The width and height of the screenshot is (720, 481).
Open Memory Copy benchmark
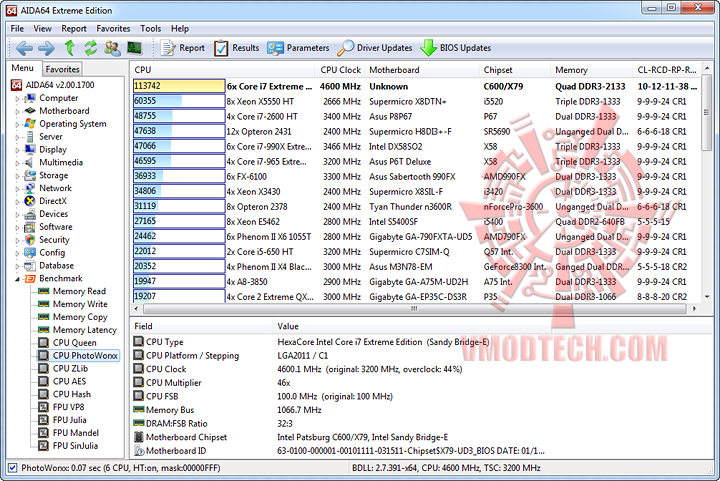73,317
